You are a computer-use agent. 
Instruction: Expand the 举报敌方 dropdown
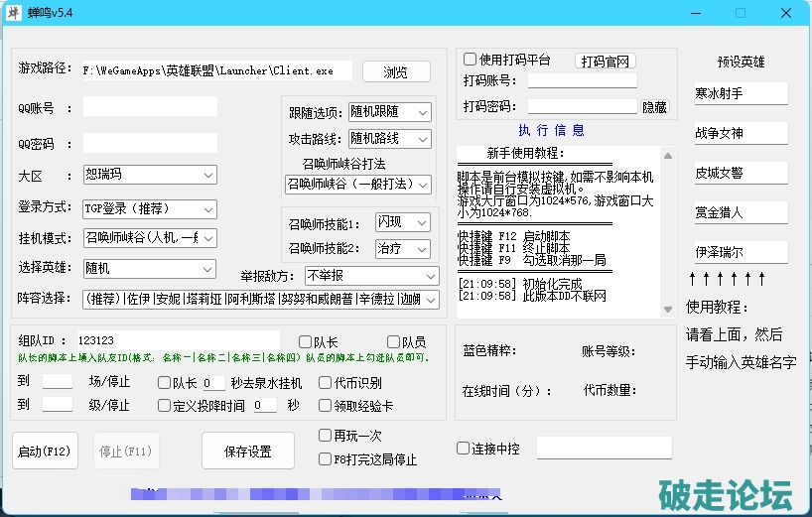(371, 275)
